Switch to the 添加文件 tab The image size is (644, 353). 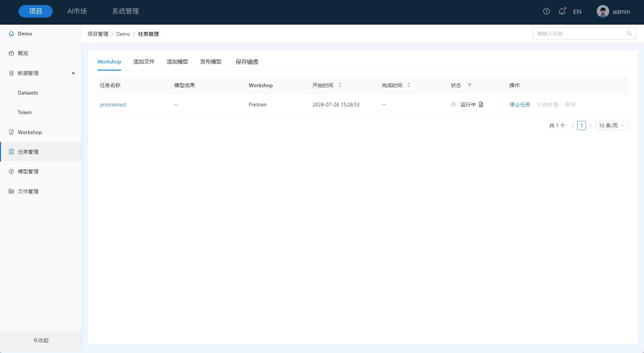pyautogui.click(x=144, y=62)
